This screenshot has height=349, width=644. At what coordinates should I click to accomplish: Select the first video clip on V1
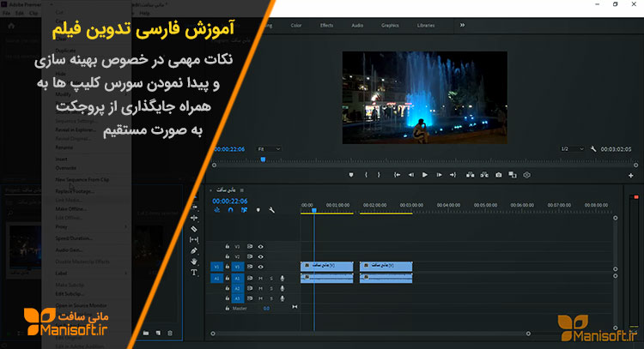(x=326, y=266)
